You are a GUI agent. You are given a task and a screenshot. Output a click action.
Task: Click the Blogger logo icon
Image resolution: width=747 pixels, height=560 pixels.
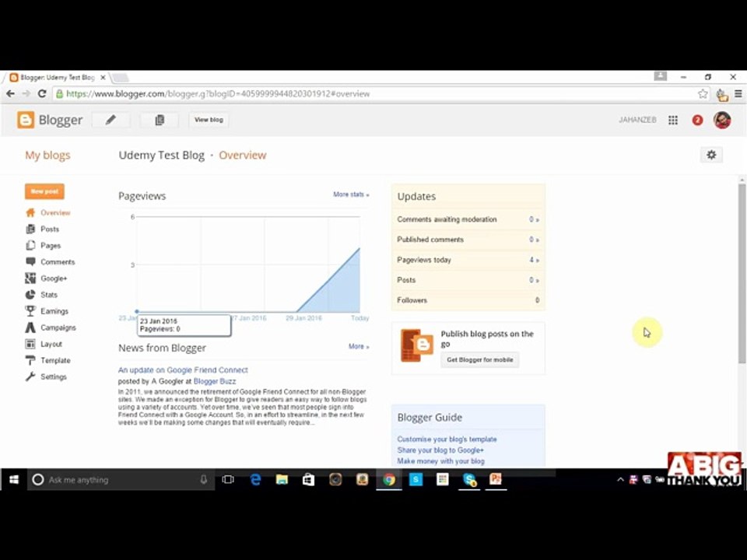[x=25, y=120]
